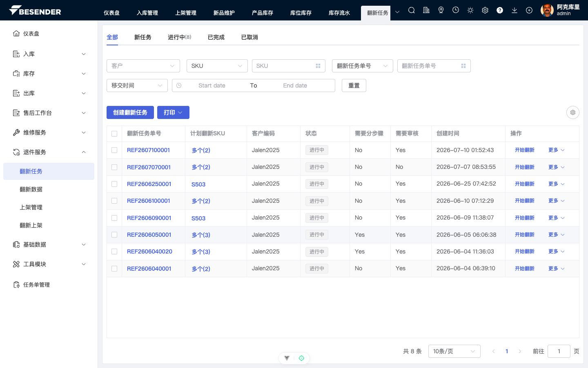Open the help question mark icon
The image size is (588, 368).
click(500, 10)
